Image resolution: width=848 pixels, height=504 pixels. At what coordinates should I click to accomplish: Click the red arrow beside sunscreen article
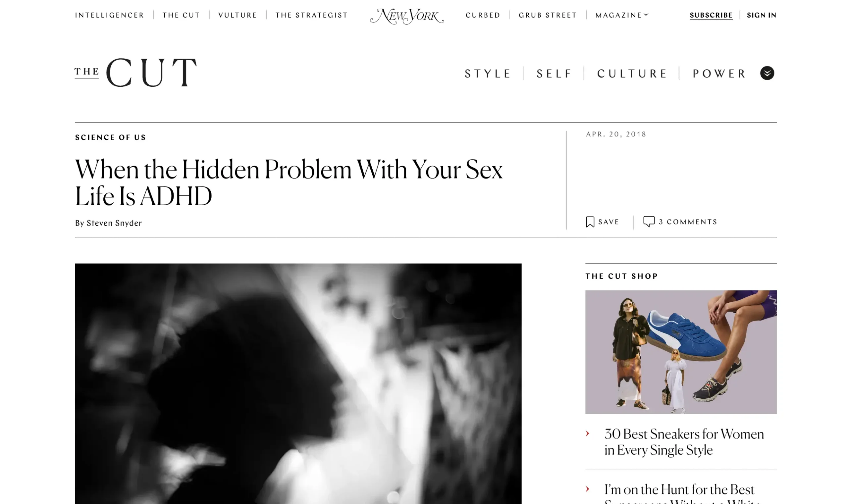click(x=587, y=489)
